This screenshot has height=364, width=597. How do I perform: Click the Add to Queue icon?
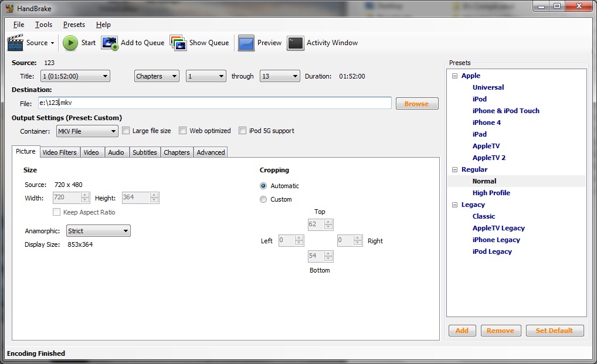click(110, 43)
